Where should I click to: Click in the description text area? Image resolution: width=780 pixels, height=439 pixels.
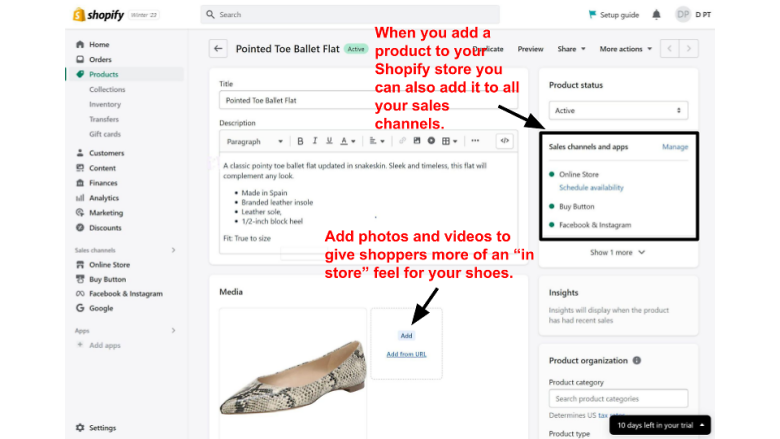pyautogui.click(x=368, y=203)
